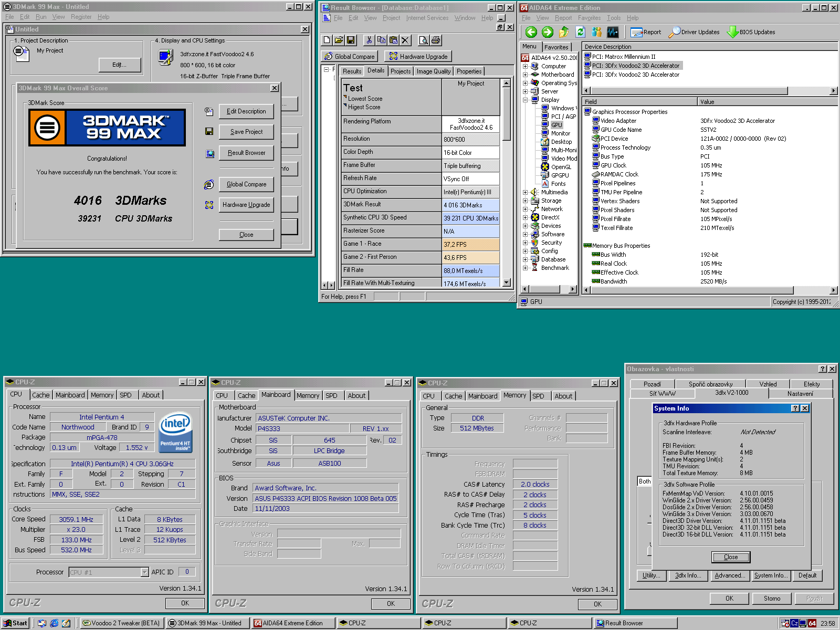Click Print Preview icon in Result Browser
This screenshot has height=630, width=840.
click(x=423, y=40)
